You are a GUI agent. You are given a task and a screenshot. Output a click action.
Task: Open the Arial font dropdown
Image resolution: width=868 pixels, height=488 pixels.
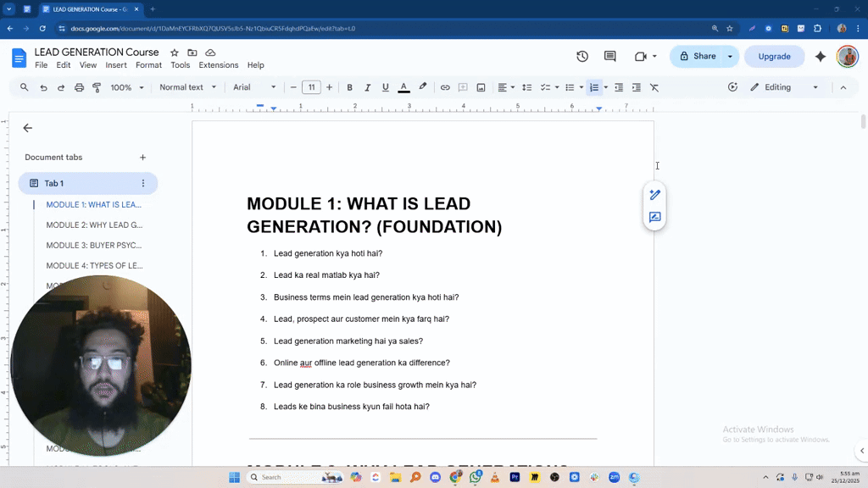254,87
